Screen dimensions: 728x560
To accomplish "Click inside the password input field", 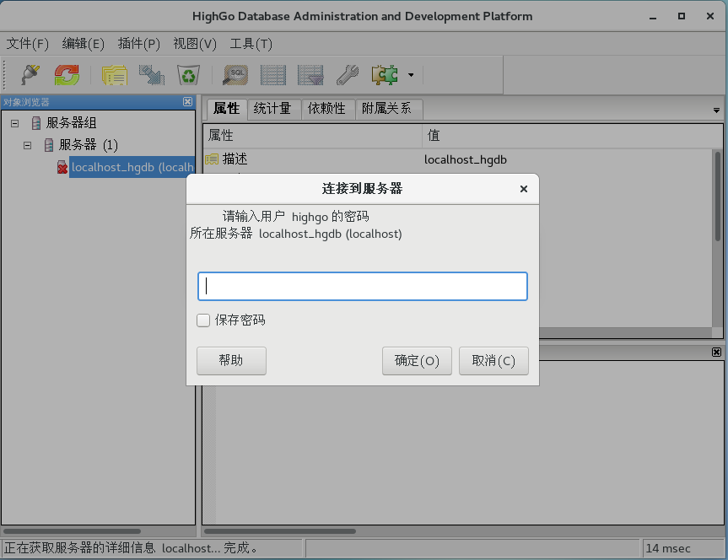I will [363, 286].
